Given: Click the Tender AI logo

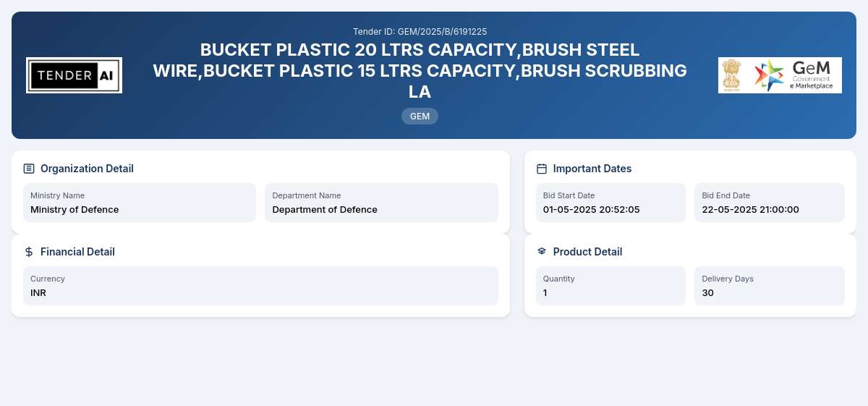Looking at the screenshot, I should 74,75.
